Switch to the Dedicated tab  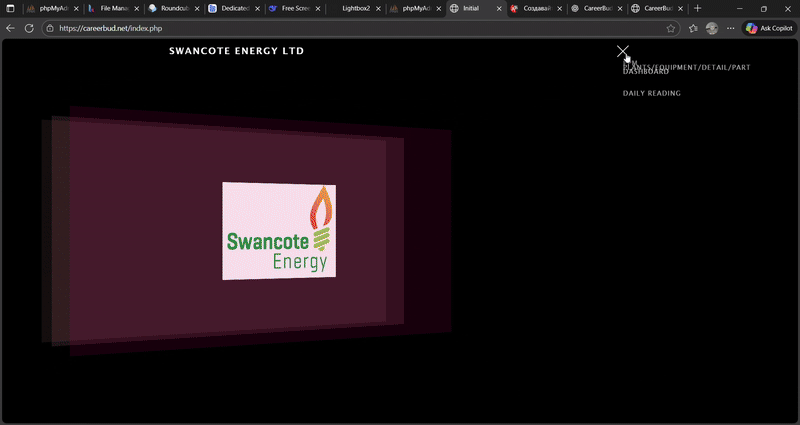[229, 8]
